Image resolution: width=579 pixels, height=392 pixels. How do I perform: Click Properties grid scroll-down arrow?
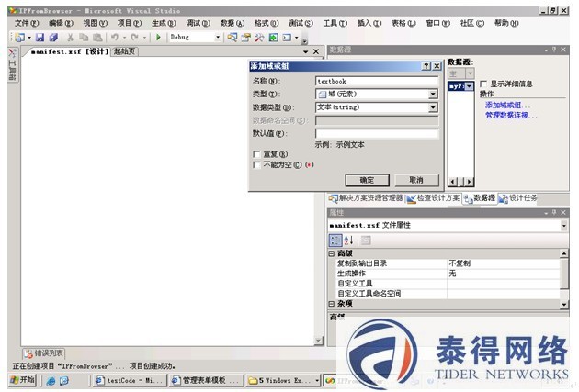[x=564, y=304]
